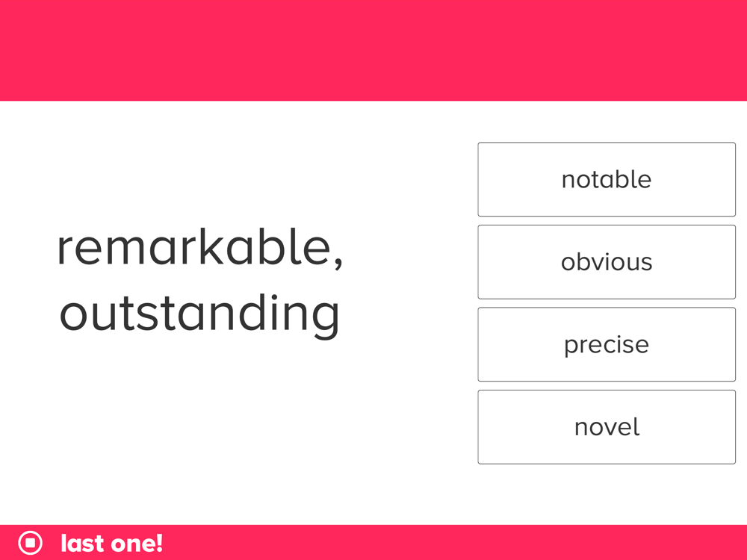
Task: Click the "precise" text inside its box
Action: tap(607, 345)
